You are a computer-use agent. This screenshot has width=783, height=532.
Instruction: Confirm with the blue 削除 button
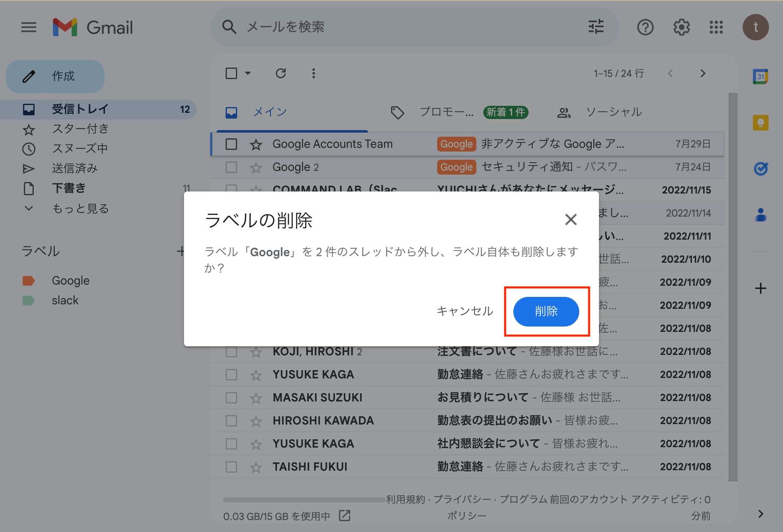546,311
